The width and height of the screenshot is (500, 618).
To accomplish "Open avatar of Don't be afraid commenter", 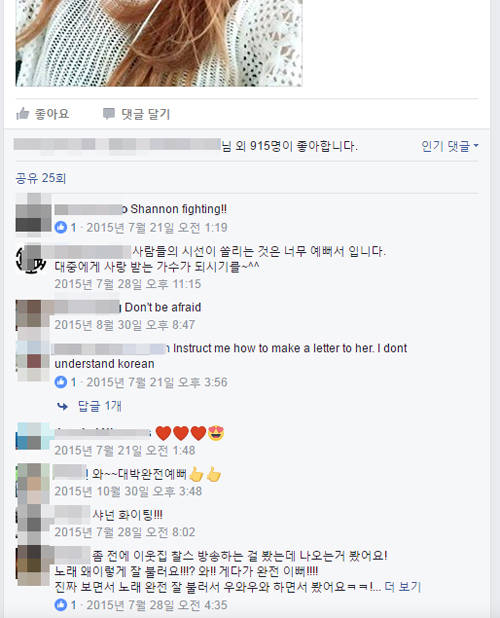I will click(33, 314).
